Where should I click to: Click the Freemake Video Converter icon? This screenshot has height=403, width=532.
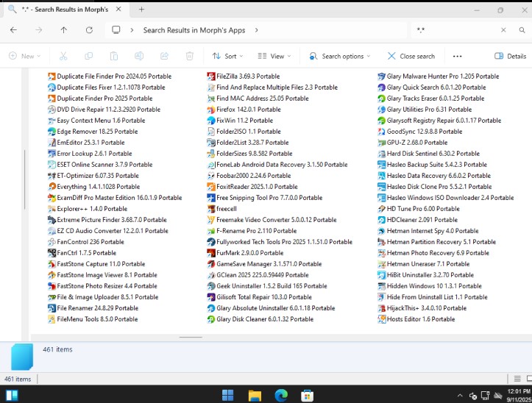[211, 220]
